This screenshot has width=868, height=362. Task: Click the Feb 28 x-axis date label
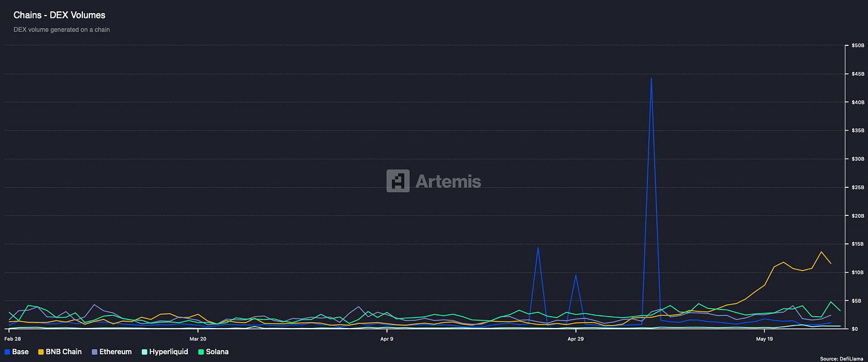coord(13,338)
